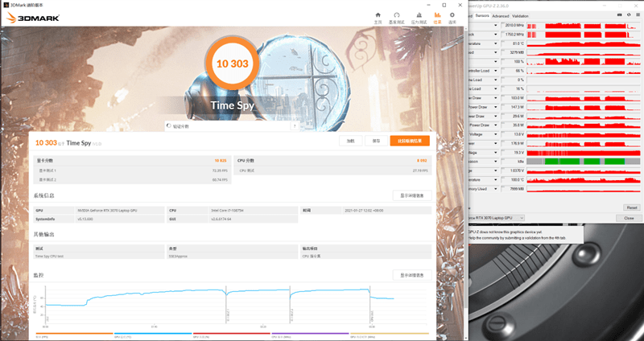The height and width of the screenshot is (341, 644).
Task: Click GPU-Z 2010.0 MHz clock value field
Action: point(514,26)
